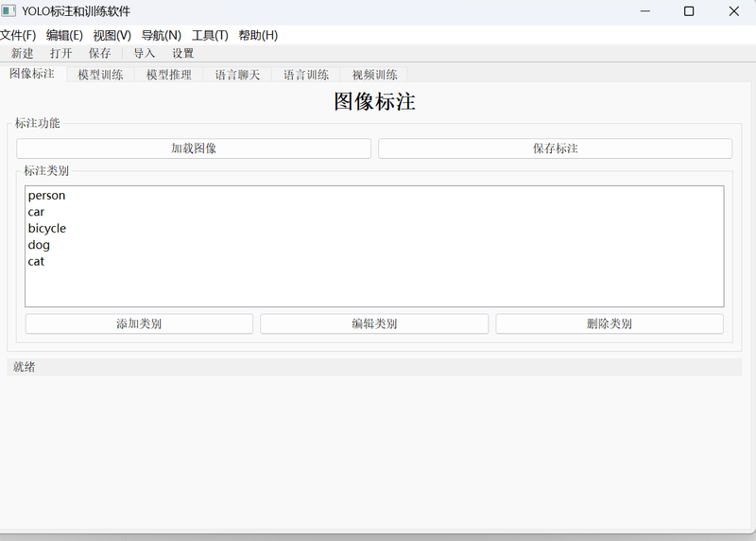This screenshot has height=541, width=756.
Task: Click 保存 in the toolbar
Action: 99,53
